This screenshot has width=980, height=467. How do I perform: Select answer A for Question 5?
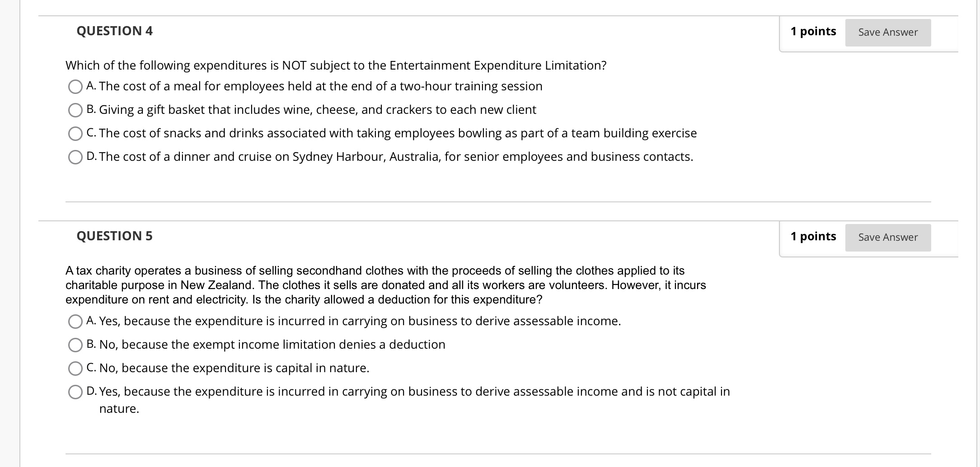[x=75, y=322]
